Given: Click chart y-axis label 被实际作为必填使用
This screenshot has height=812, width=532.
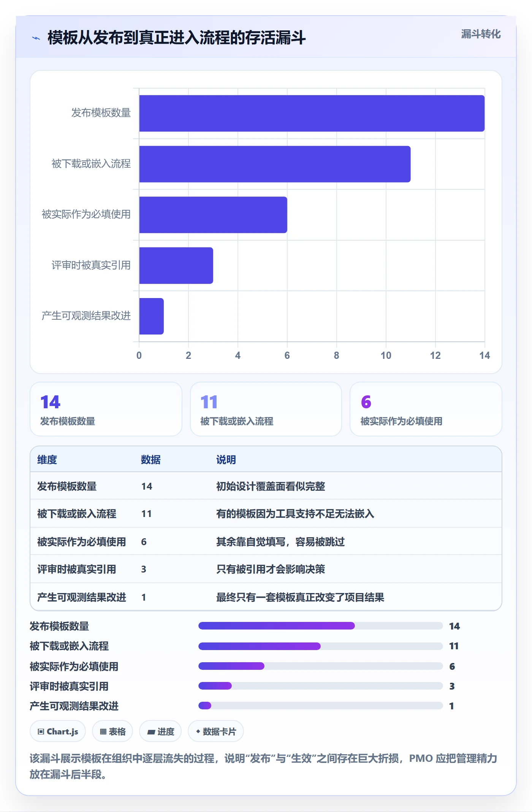Looking at the screenshot, I should click(86, 214).
